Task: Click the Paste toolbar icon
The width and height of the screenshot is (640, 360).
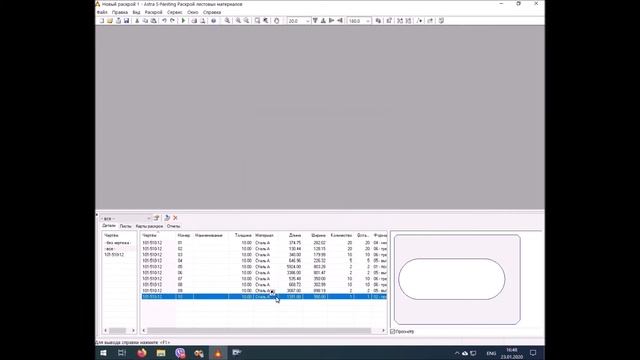Action: point(153,20)
